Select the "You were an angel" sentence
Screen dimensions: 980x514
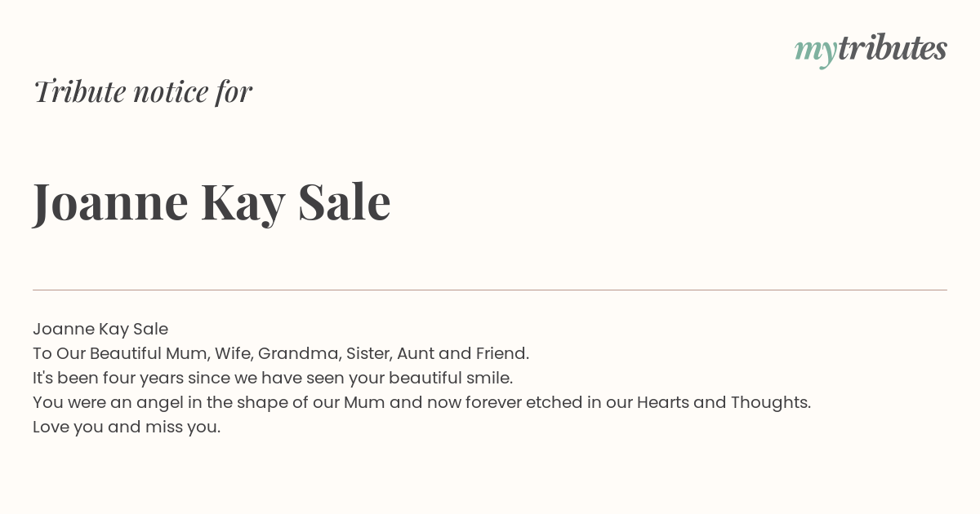click(x=421, y=402)
